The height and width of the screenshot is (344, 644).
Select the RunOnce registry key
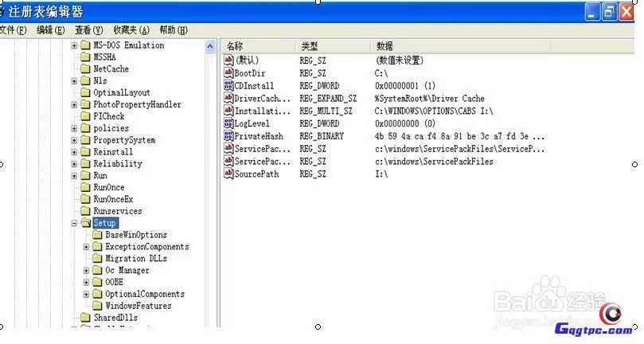coord(109,188)
